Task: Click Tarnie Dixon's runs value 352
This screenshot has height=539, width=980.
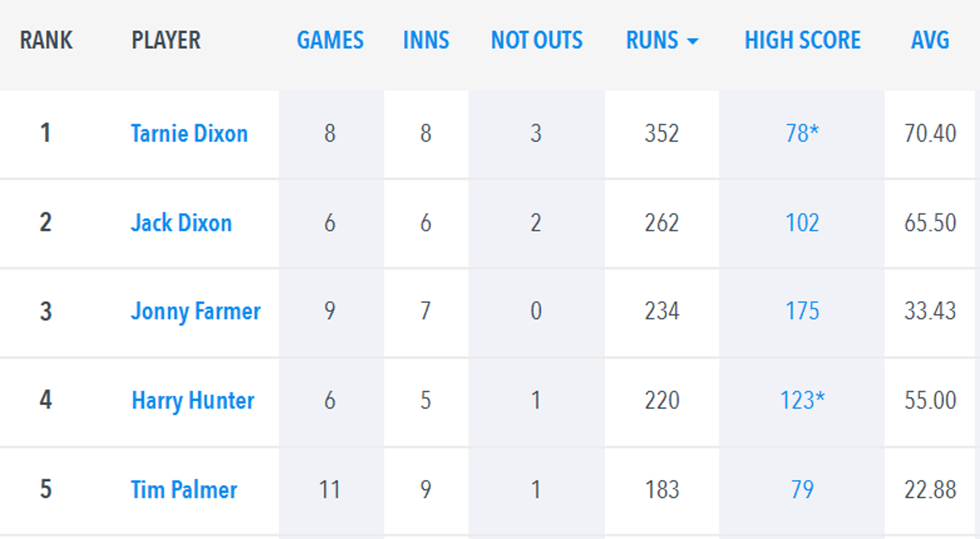Action: pos(661,134)
